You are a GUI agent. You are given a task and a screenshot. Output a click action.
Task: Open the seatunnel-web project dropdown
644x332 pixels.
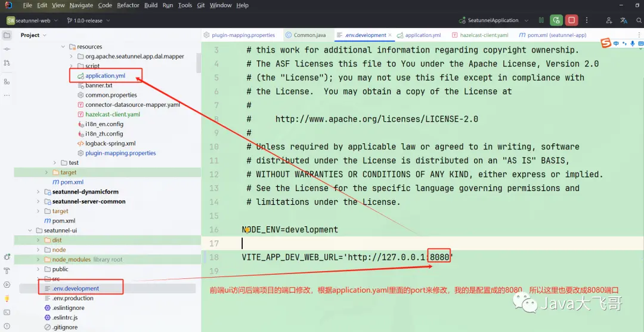[x=32, y=20]
